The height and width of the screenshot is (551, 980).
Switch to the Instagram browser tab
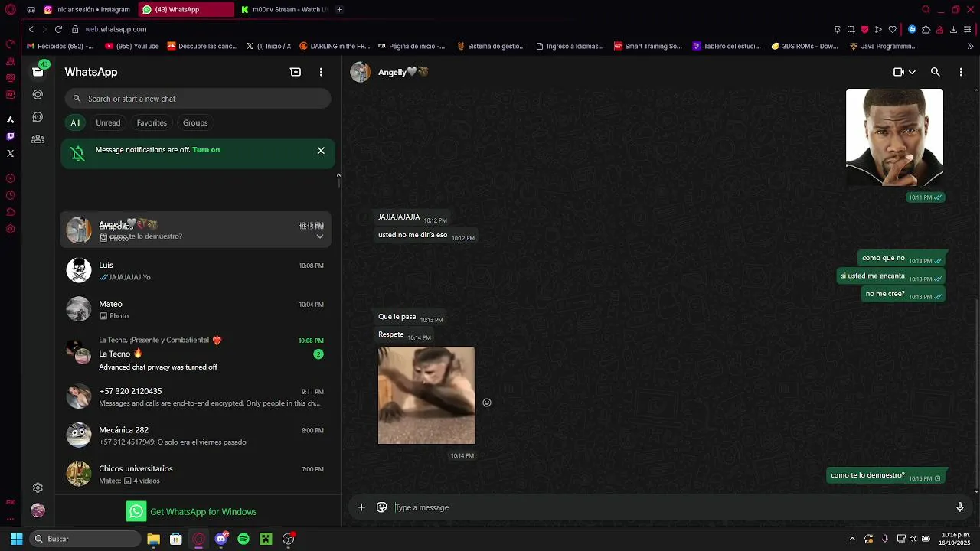(x=87, y=9)
